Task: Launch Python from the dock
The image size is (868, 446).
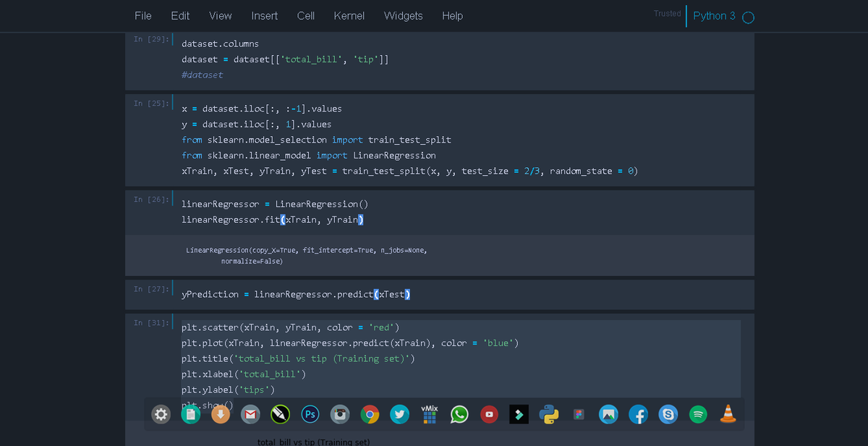Action: (x=549, y=414)
